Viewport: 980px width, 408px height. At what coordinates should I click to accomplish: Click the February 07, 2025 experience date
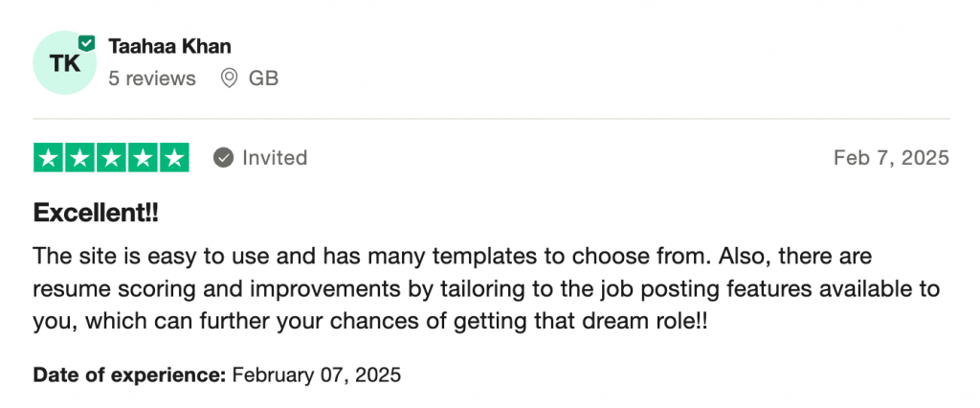click(x=317, y=374)
